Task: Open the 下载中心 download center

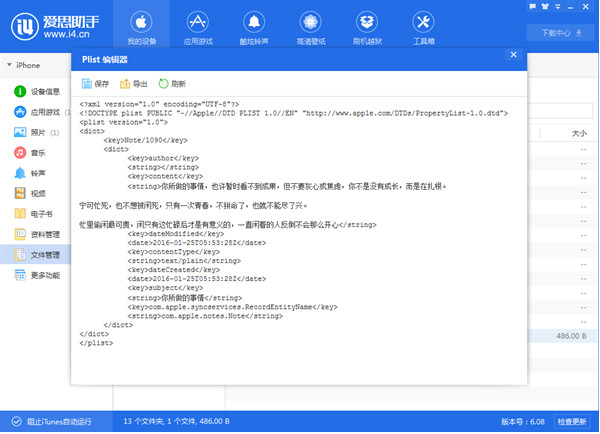Action: 561,33
